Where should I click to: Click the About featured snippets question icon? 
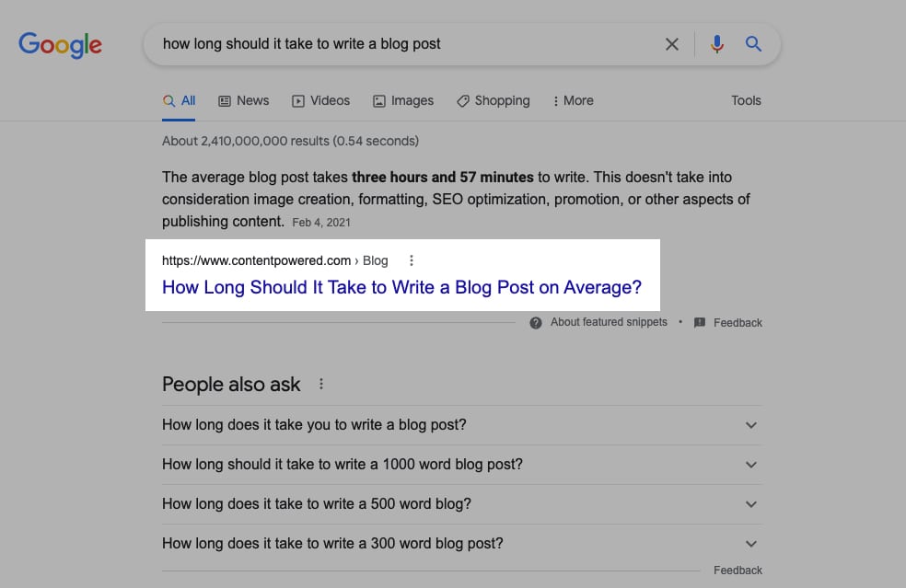pyautogui.click(x=536, y=323)
